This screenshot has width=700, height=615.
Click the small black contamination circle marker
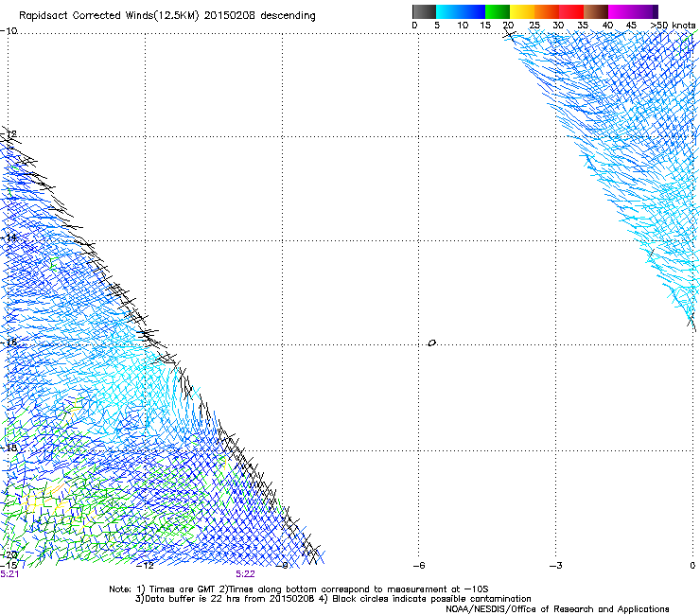coord(431,343)
